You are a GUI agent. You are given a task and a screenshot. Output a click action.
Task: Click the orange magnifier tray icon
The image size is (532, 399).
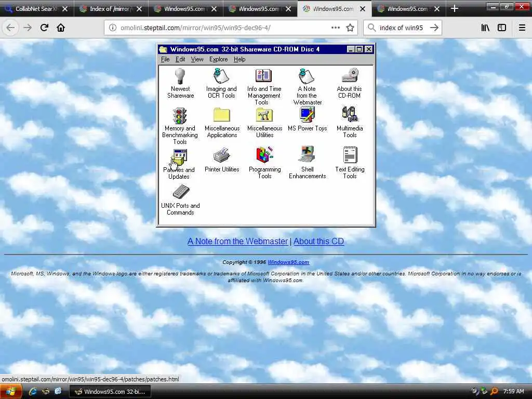[x=495, y=392]
